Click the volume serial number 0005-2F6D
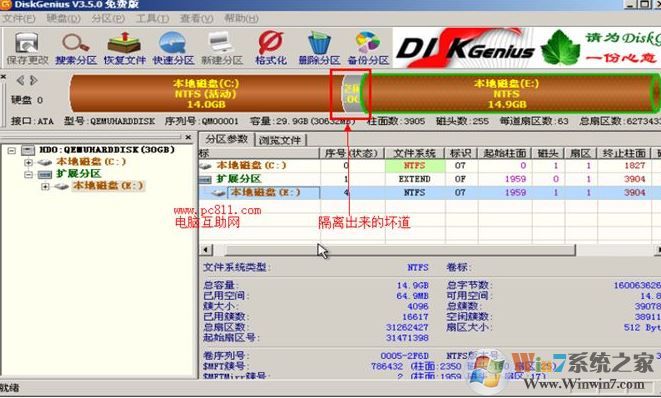 (404, 356)
